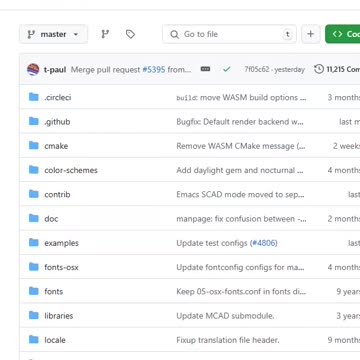
Task: Click the locale folder icon
Action: tap(34, 340)
